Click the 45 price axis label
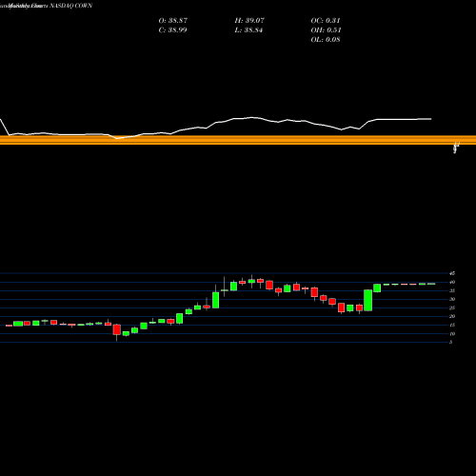Image resolution: width=476 pixels, height=476 pixels. pos(452,273)
